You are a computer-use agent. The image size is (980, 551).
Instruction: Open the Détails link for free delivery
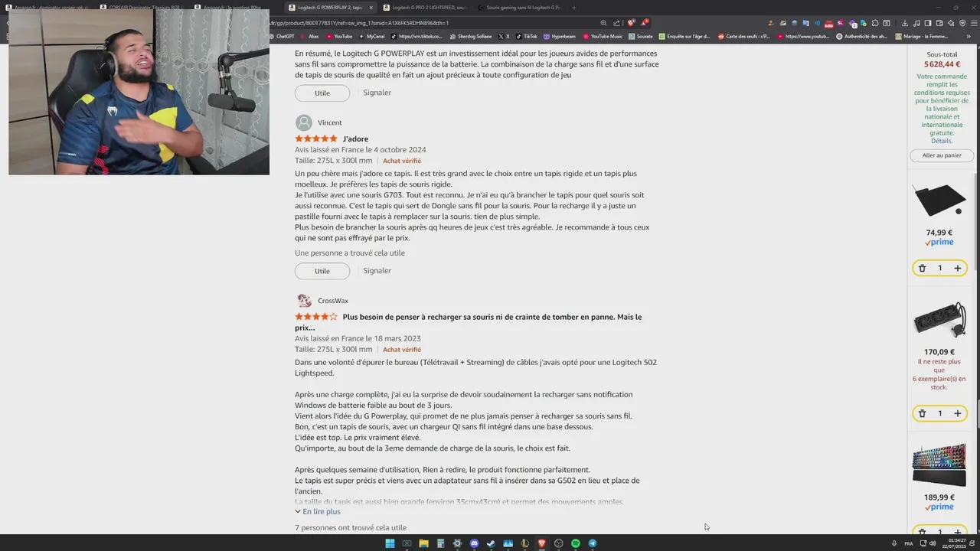[942, 141]
